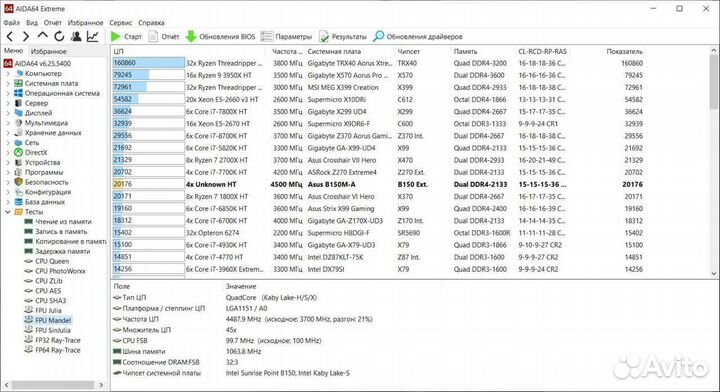Expand the Сеть tree node

[8, 143]
